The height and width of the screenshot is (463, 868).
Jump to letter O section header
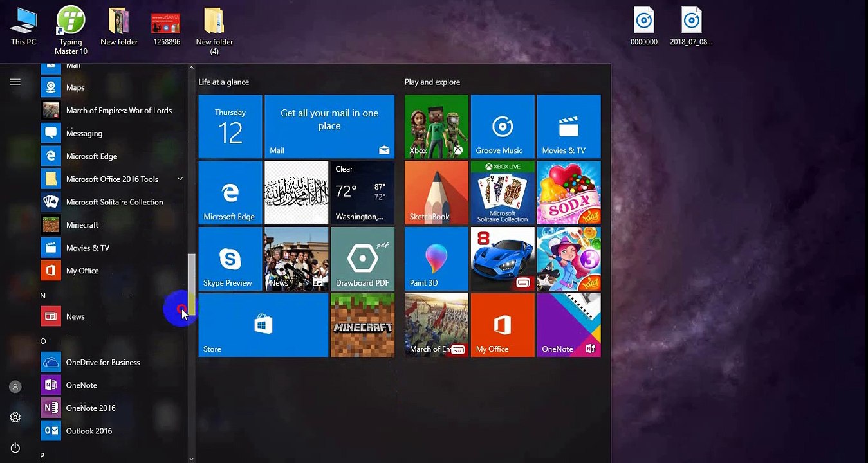pos(43,341)
